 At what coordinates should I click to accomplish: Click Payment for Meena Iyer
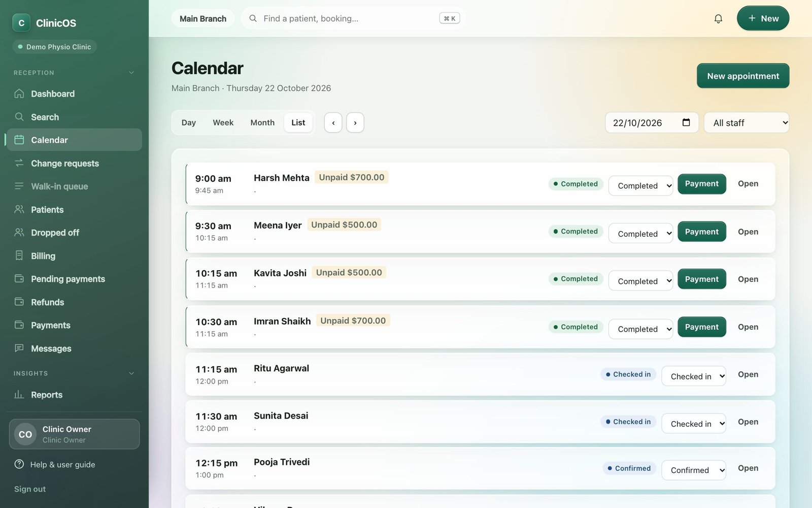click(x=702, y=232)
